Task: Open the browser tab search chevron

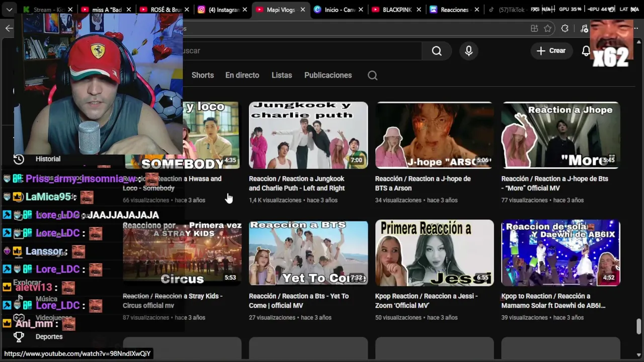Action: click(x=9, y=10)
